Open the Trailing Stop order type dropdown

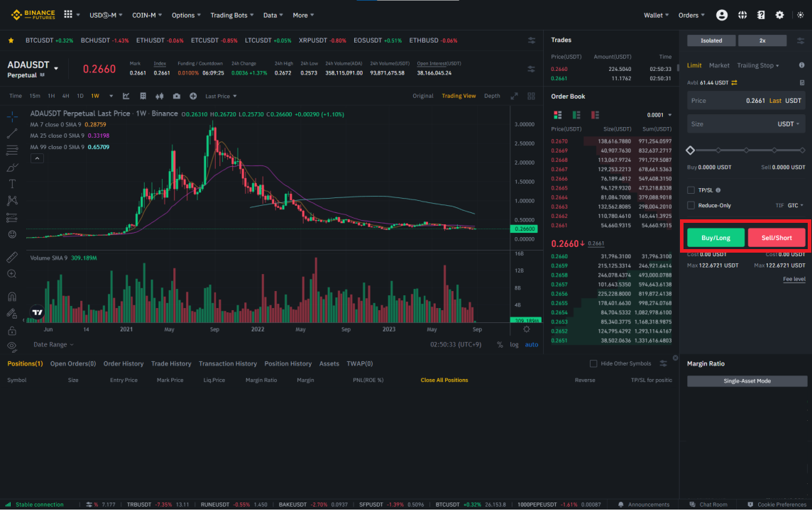coord(757,65)
